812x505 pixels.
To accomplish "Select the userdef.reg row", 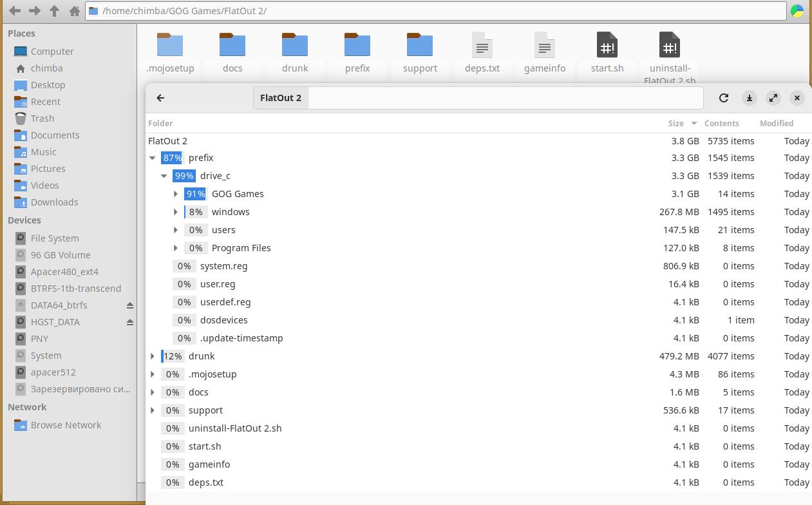I will tap(478, 302).
